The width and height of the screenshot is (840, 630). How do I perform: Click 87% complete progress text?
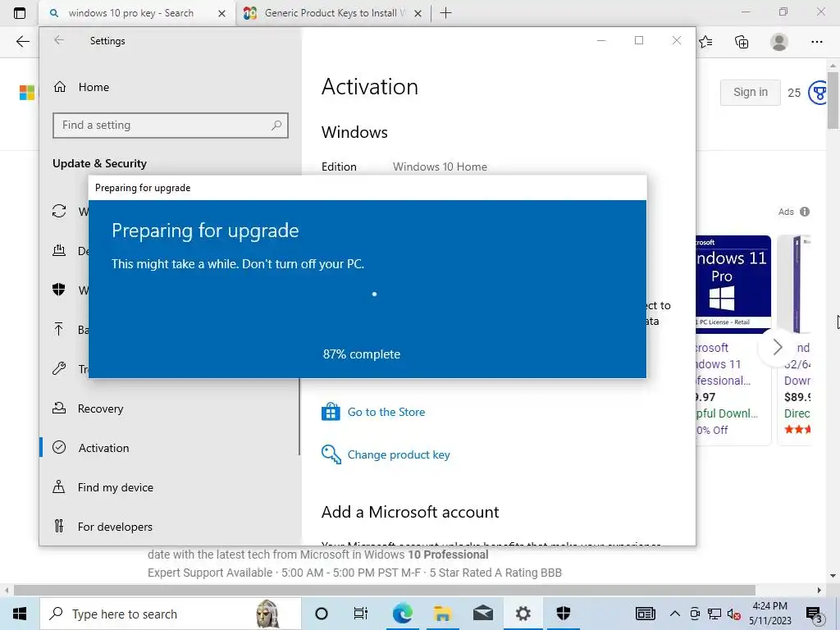coord(362,354)
